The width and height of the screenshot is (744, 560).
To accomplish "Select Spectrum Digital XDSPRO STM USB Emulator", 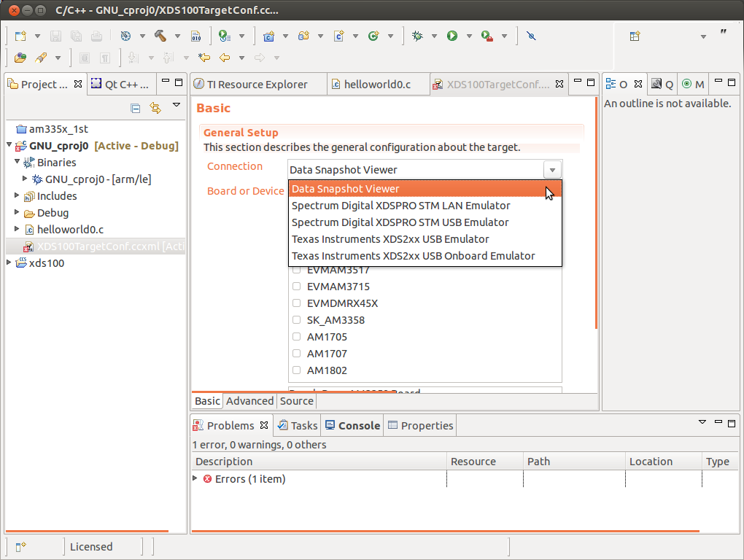I will coord(425,222).
